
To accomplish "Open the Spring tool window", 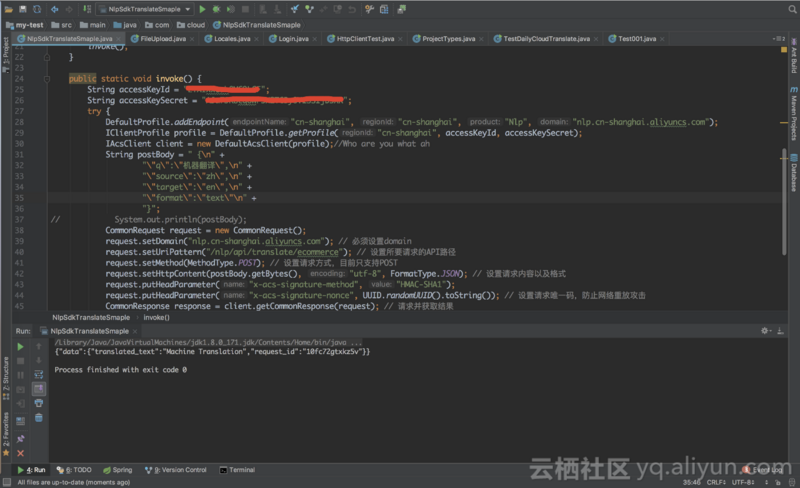I will (117, 470).
